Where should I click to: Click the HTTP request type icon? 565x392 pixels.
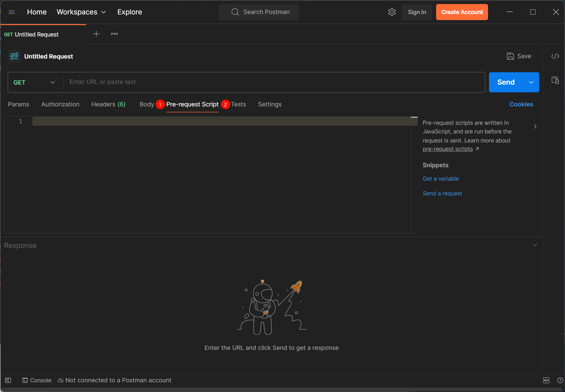tap(14, 56)
